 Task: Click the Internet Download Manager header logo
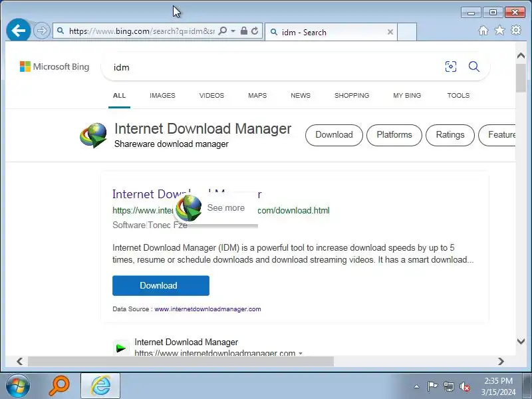click(93, 135)
